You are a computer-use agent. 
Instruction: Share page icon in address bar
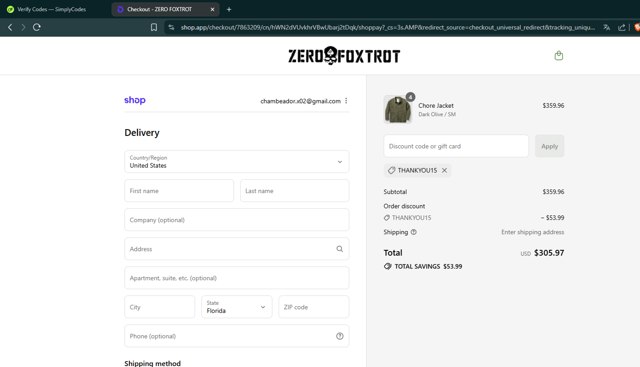pos(622,27)
